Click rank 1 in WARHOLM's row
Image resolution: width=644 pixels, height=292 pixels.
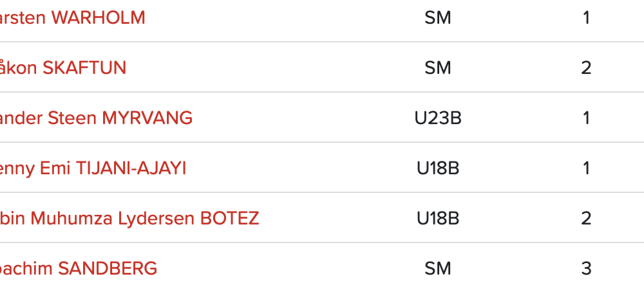(586, 18)
